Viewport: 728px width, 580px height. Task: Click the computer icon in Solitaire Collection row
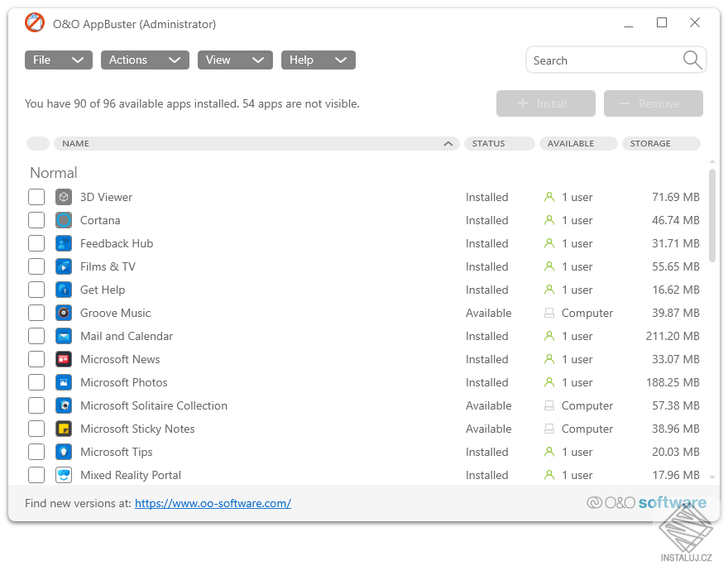[x=549, y=406]
